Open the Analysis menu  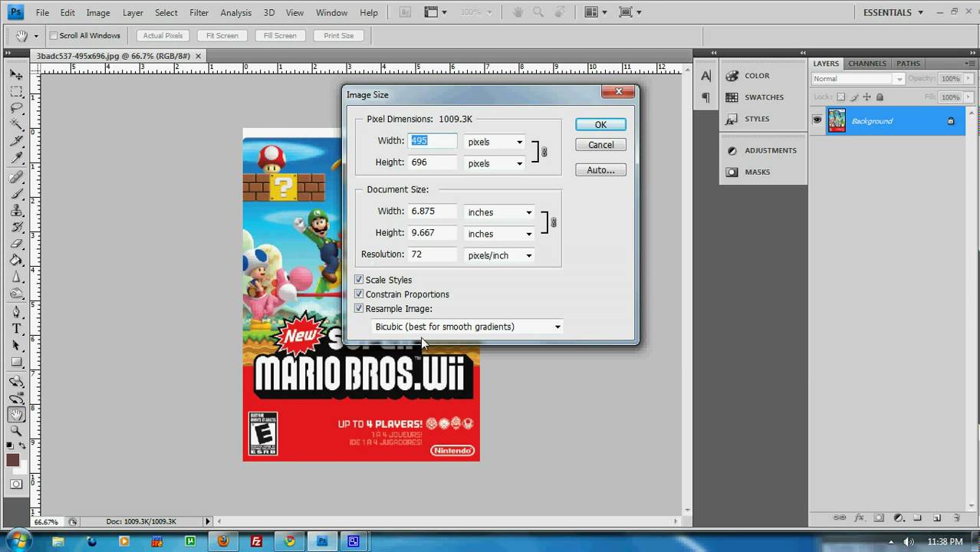click(235, 12)
